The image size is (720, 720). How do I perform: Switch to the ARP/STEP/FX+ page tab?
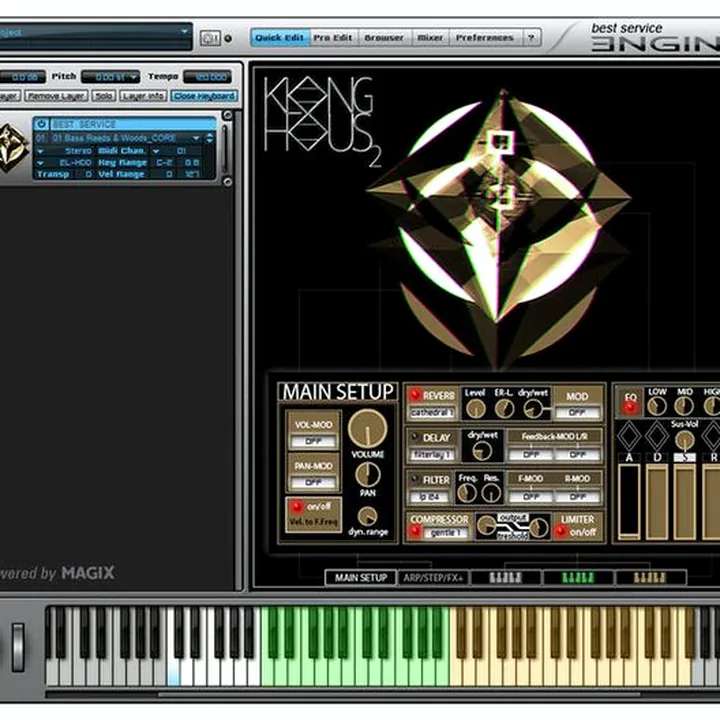point(433,578)
